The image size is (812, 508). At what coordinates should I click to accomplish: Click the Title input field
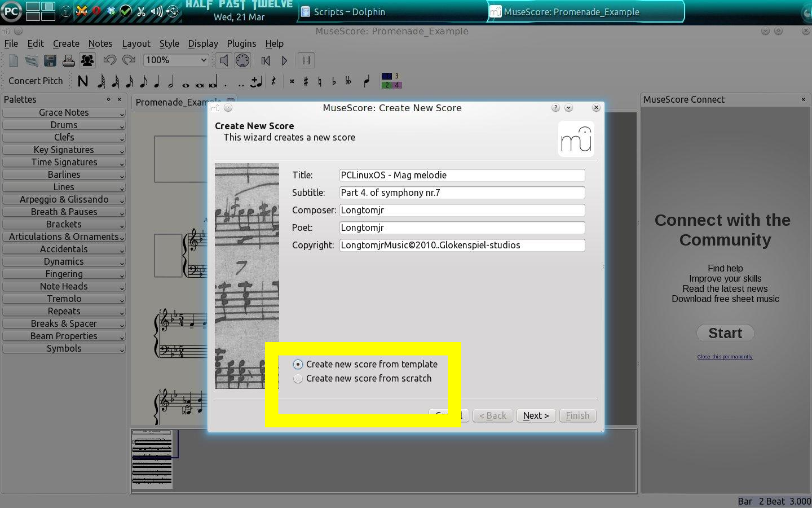(x=462, y=175)
